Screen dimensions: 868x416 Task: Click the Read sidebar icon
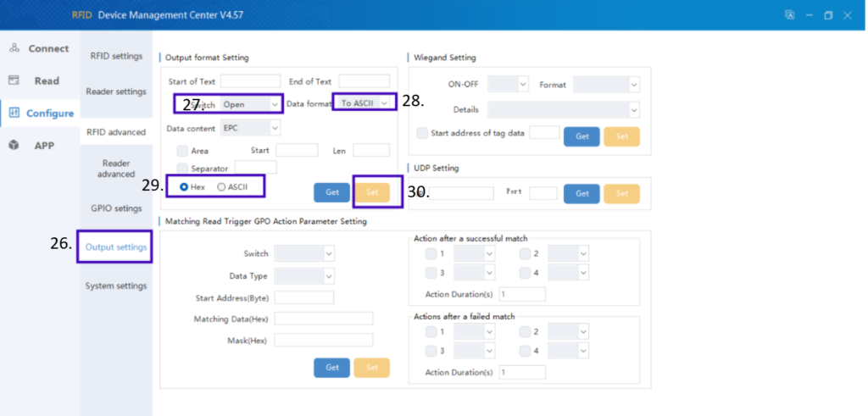[14, 80]
